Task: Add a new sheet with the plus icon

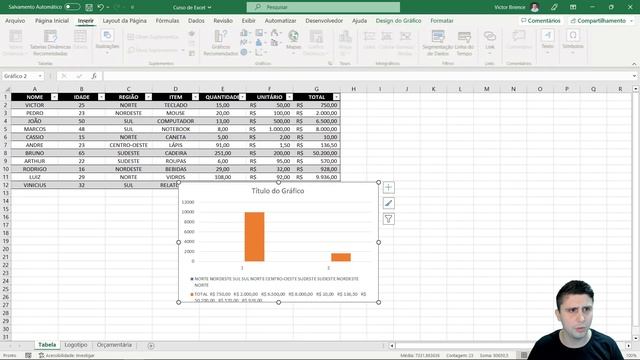Action: [x=151, y=346]
